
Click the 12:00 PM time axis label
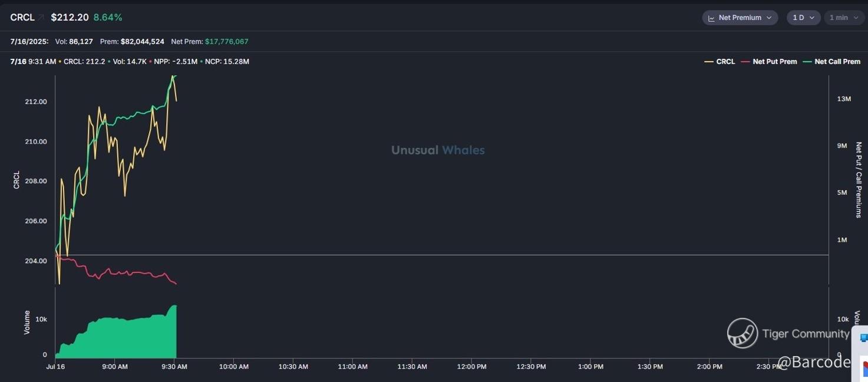click(x=471, y=367)
